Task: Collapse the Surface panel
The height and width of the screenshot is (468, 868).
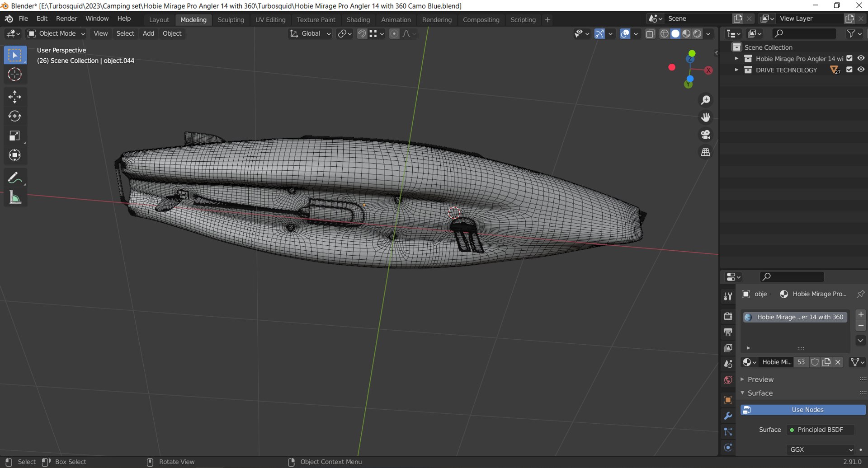Action: pos(760,393)
